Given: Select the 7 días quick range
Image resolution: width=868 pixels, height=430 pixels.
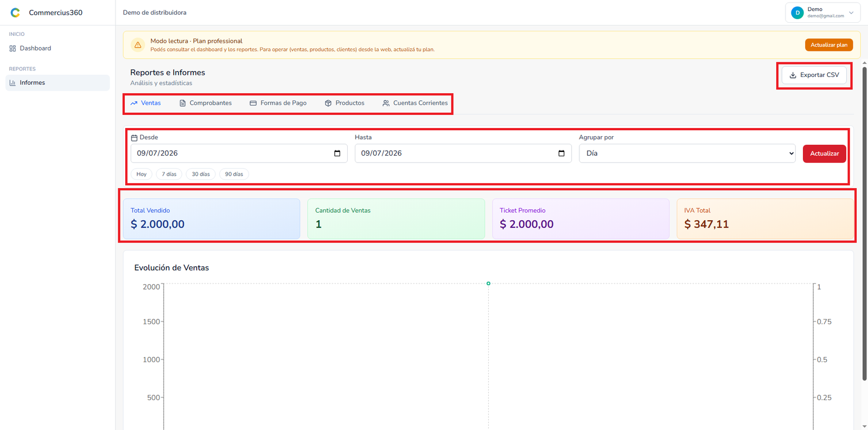Looking at the screenshot, I should click(169, 174).
